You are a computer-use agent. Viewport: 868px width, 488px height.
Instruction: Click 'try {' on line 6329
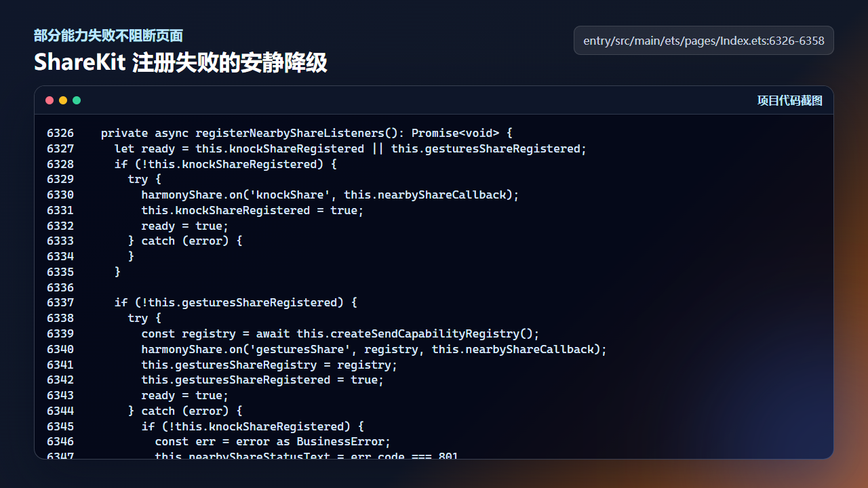click(144, 179)
